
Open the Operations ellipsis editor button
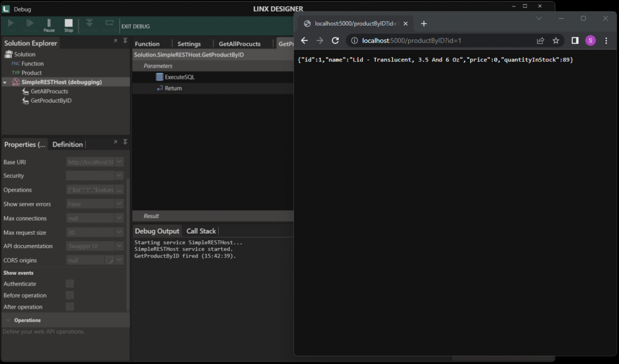(119, 190)
